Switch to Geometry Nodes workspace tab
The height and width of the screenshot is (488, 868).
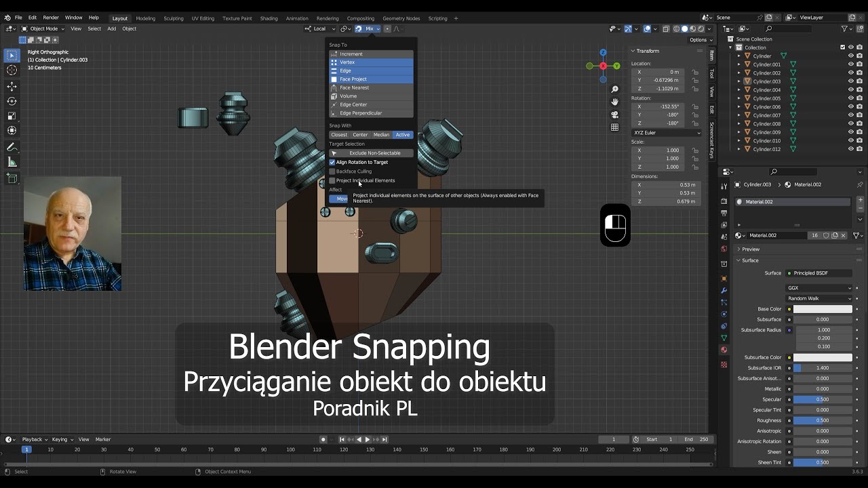coord(401,18)
